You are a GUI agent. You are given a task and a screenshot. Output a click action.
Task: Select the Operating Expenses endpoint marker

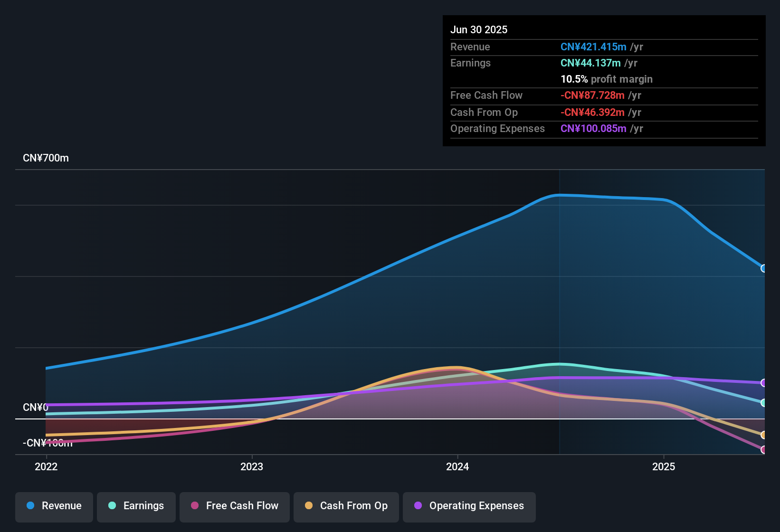click(x=763, y=382)
